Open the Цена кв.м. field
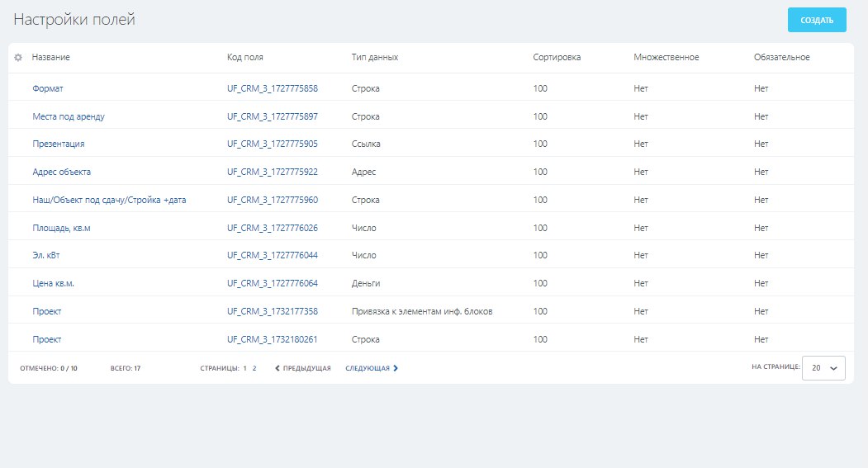 pos(59,283)
